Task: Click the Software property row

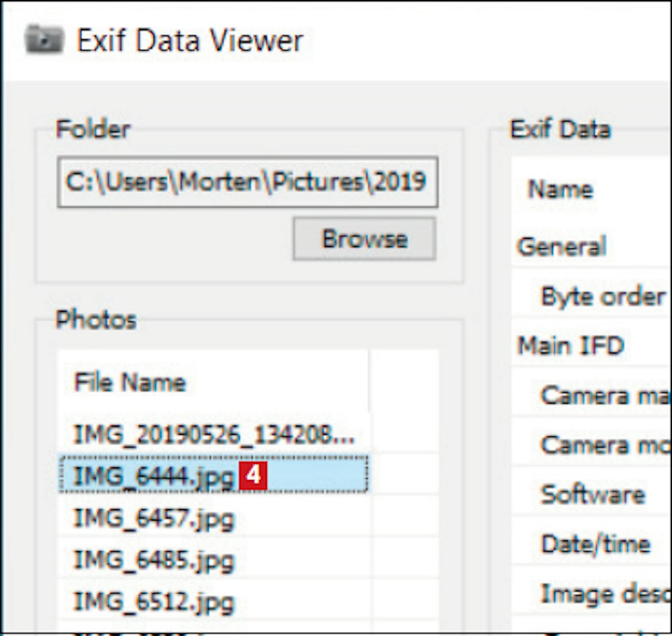Action: point(593,495)
